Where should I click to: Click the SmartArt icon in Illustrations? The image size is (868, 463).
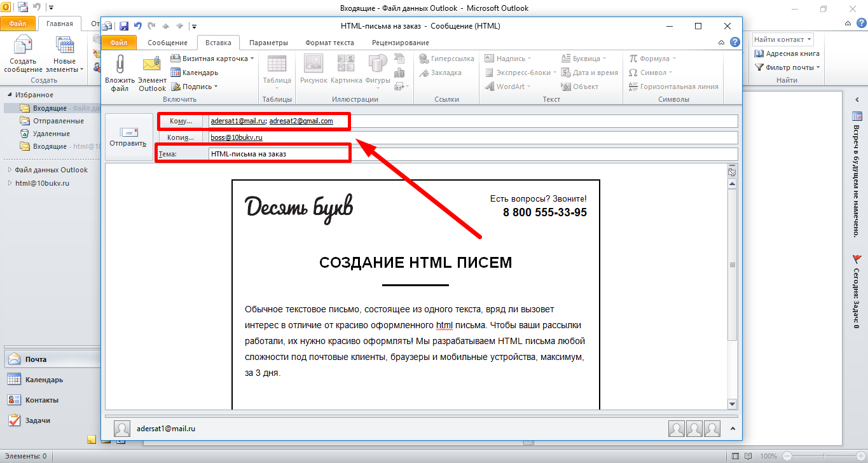(x=400, y=59)
